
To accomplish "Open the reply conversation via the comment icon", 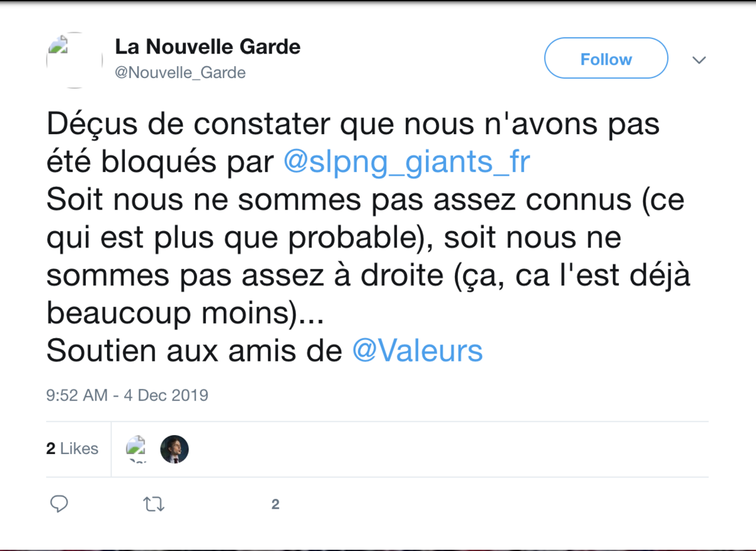I will (x=59, y=504).
